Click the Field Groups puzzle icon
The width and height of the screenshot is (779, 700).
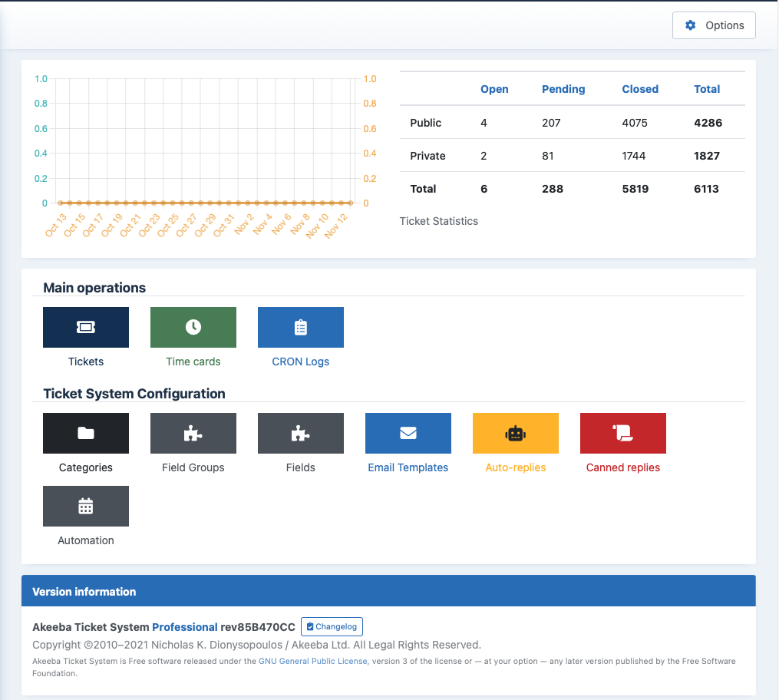point(193,433)
